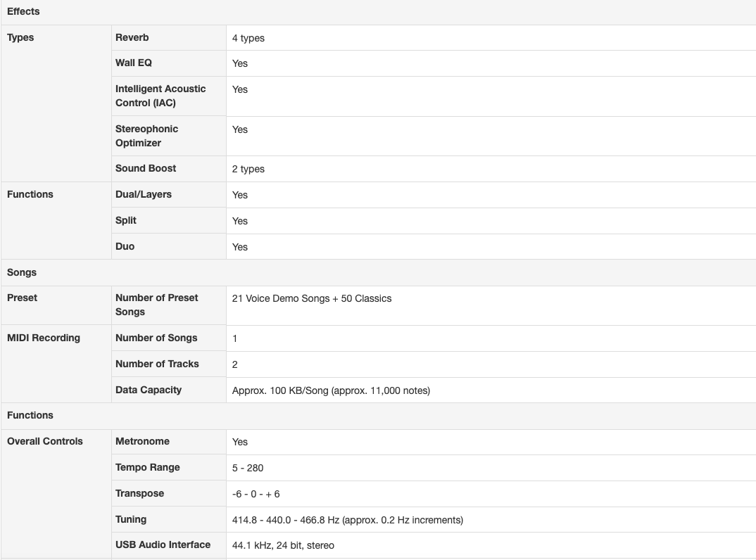Click the Dual/Layers row label

pyautogui.click(x=144, y=194)
